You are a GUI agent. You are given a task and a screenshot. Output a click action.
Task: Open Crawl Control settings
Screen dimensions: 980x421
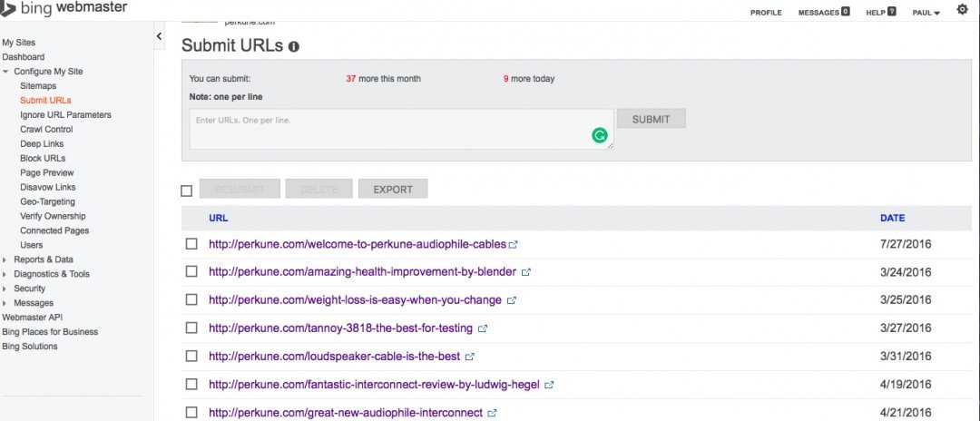click(46, 130)
